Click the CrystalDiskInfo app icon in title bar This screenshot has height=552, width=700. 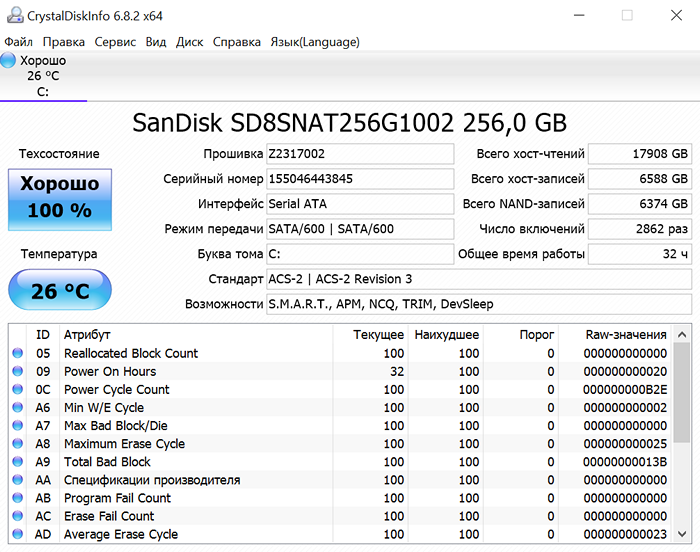point(14,15)
